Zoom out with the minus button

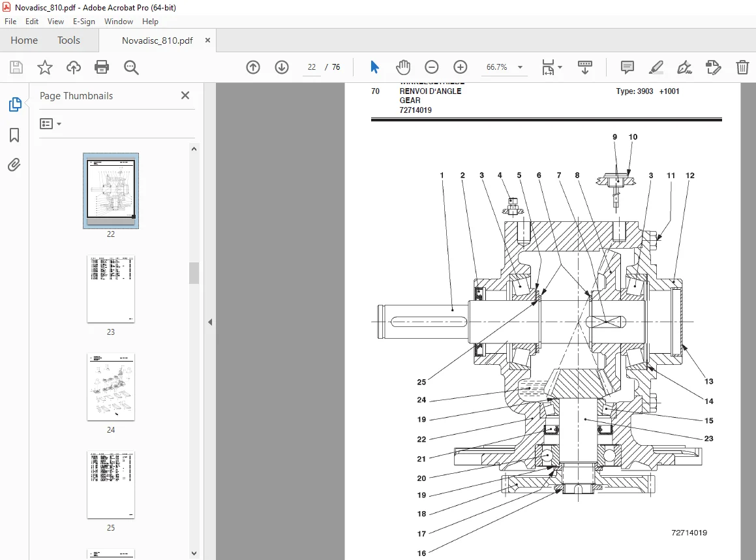point(432,67)
